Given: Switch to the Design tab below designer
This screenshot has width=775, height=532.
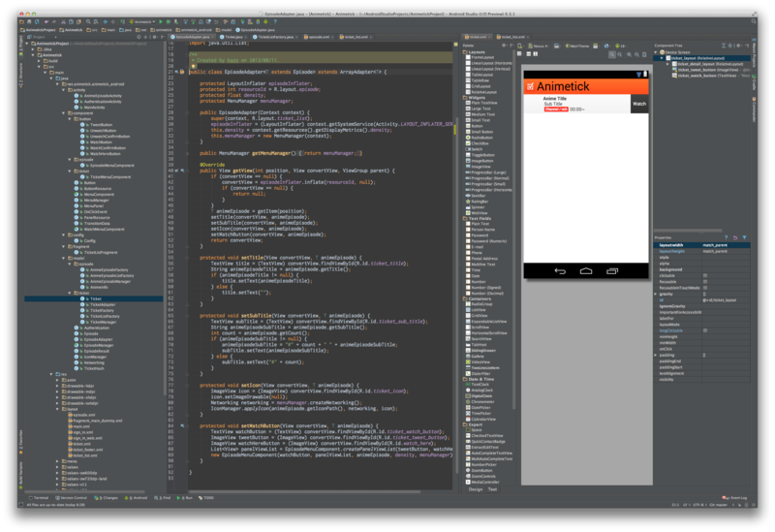Looking at the screenshot, I should click(x=476, y=489).
